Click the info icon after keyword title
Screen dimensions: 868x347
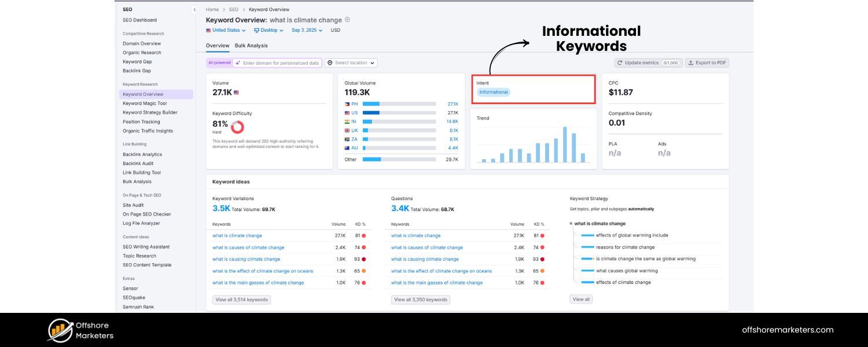click(x=347, y=19)
